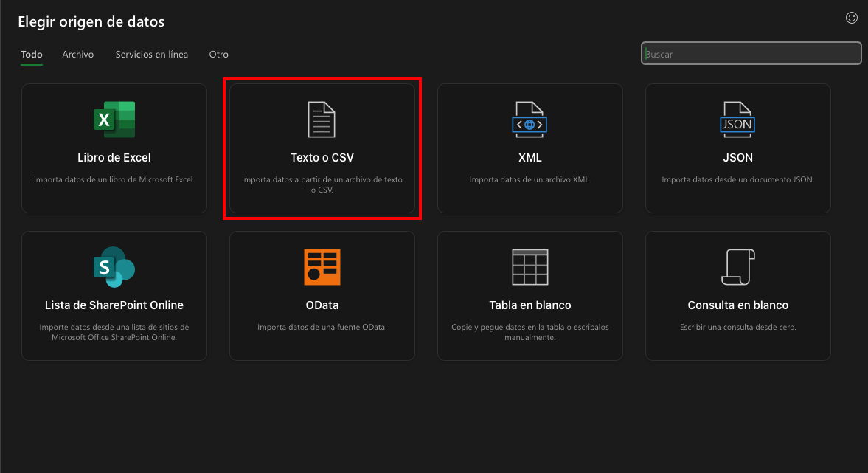
Task: Select the XML file icon
Action: (530, 120)
